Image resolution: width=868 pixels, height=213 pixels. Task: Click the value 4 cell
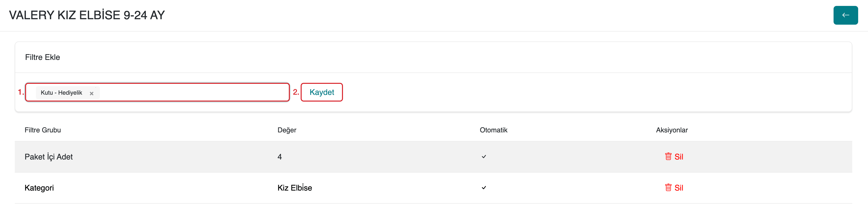280,157
